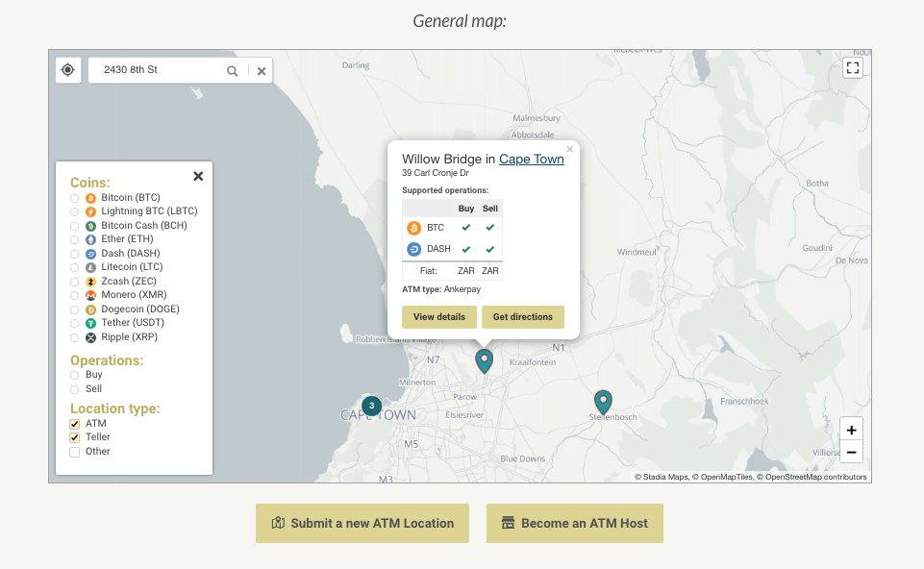The width and height of the screenshot is (924, 569).
Task: Click the search magnifier icon
Action: [232, 71]
